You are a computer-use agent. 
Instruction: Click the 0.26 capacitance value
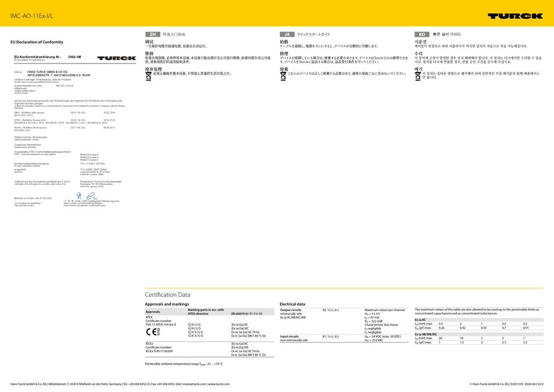pos(441,328)
